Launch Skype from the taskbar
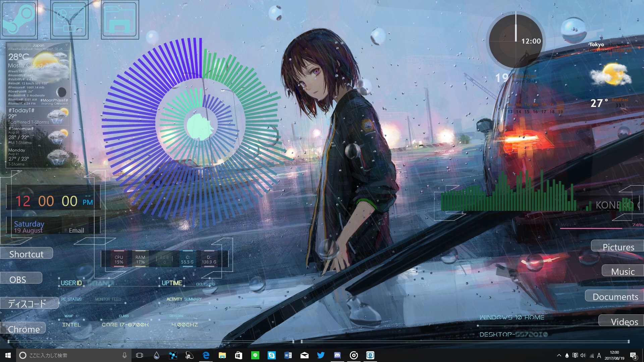The image size is (644, 362). [271, 355]
